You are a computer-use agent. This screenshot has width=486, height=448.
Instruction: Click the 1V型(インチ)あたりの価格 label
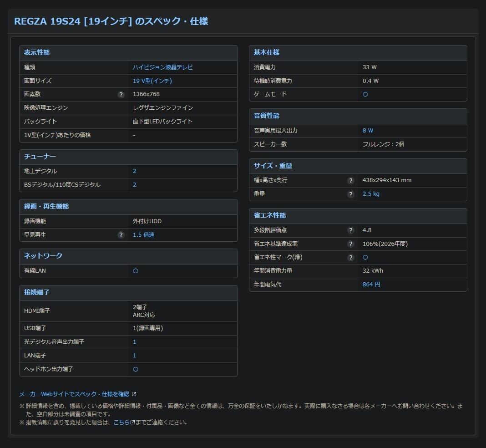(57, 135)
